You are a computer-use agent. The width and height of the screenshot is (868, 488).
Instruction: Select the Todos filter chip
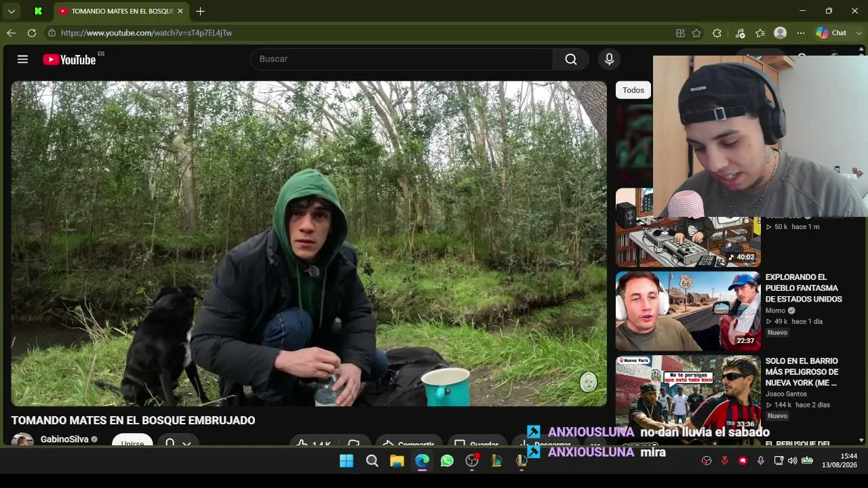coord(633,90)
